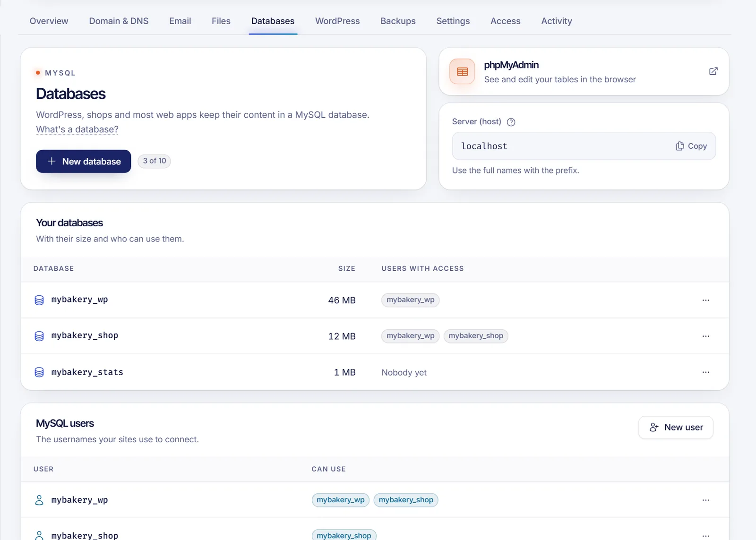Click the CAN USE column header

(328, 469)
